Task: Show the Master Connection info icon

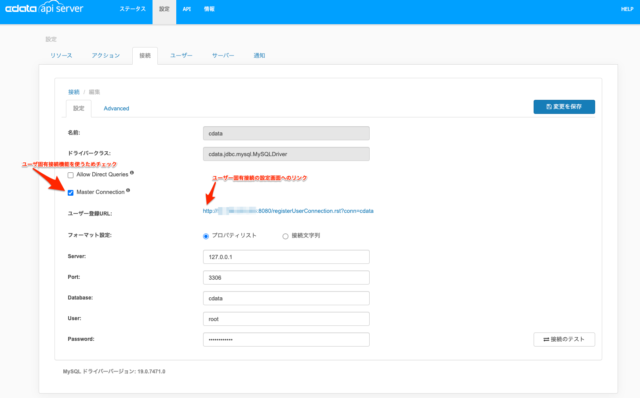Action: click(128, 190)
